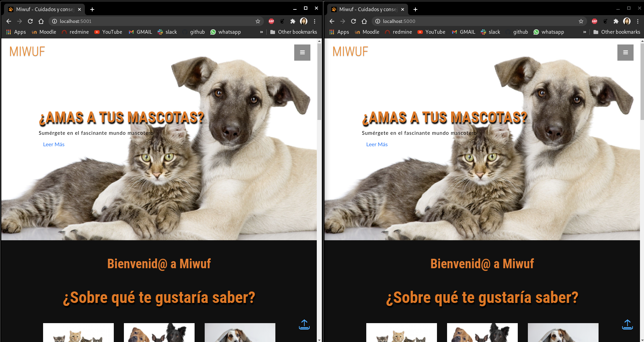This screenshot has height=342, width=644.
Task: Click scroll-to-top arrow icon in left window
Action: 304,324
